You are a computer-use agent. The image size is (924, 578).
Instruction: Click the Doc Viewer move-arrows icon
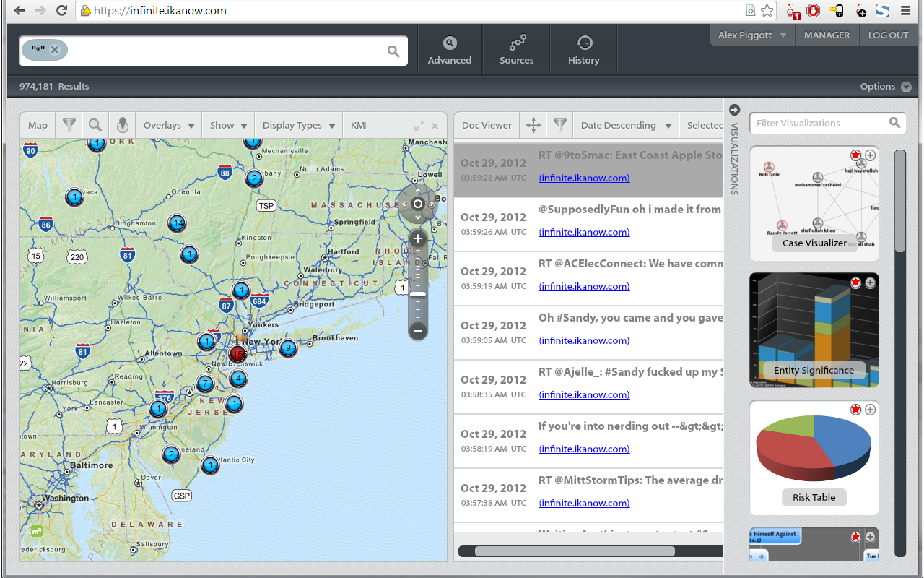533,125
